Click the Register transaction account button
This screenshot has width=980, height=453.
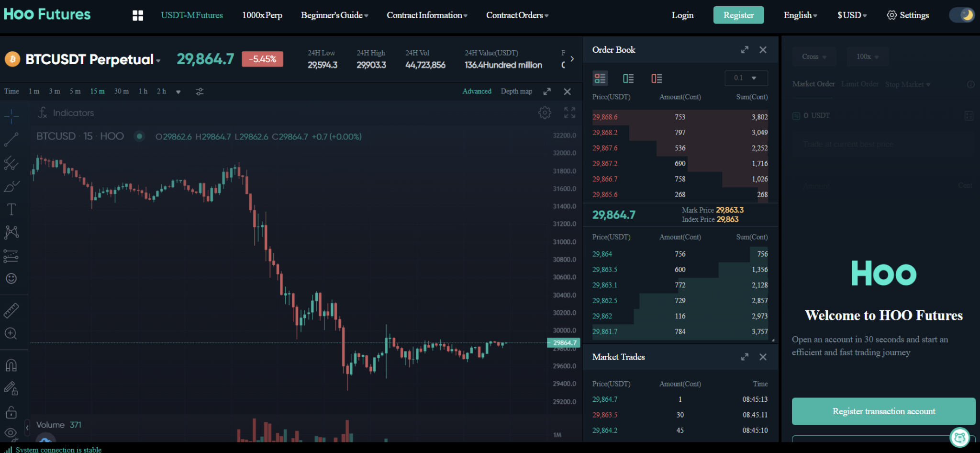pyautogui.click(x=883, y=411)
